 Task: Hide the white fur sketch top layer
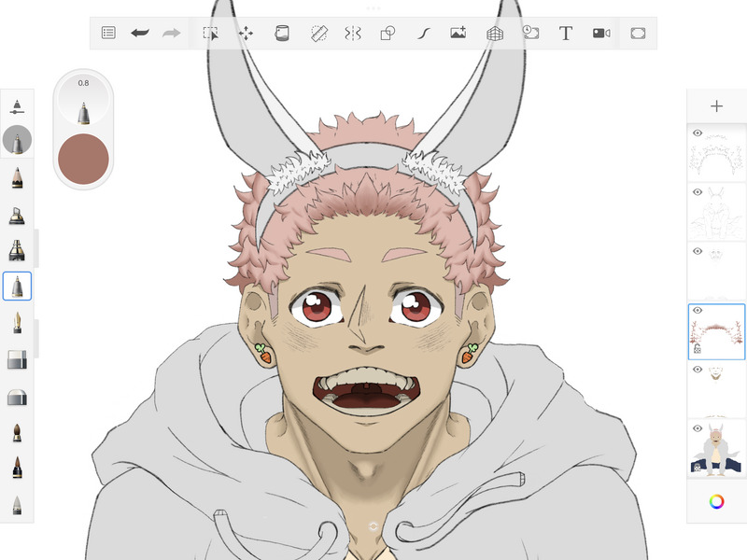pos(698,133)
